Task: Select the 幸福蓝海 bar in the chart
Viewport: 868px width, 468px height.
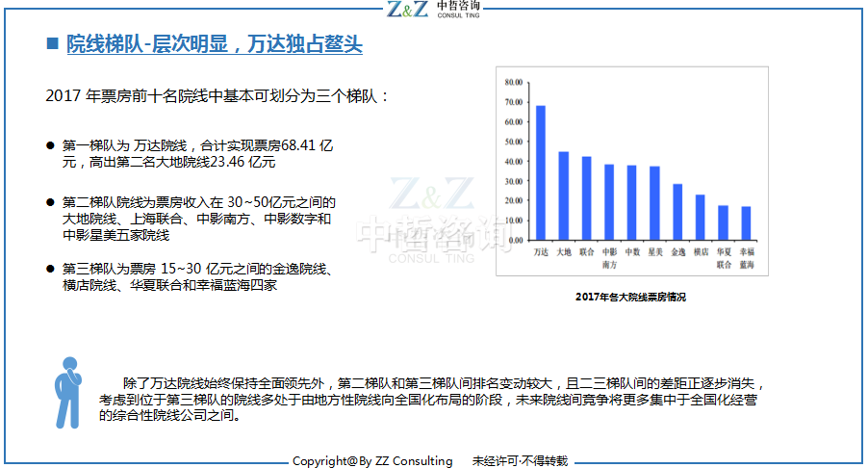Action: 746,223
